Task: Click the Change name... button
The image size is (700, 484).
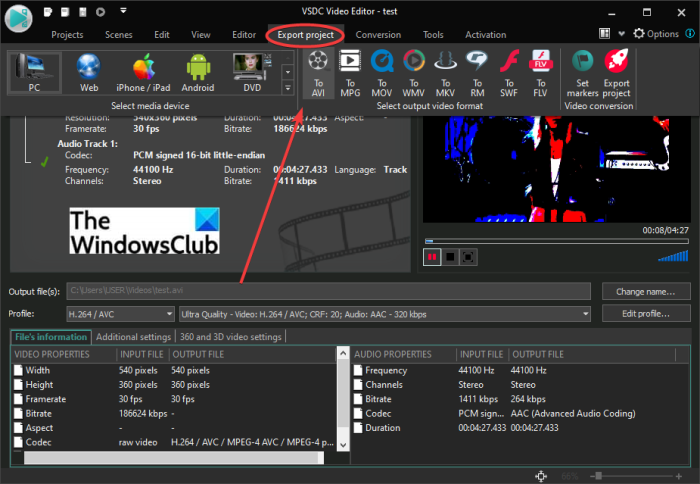Action: tap(646, 291)
